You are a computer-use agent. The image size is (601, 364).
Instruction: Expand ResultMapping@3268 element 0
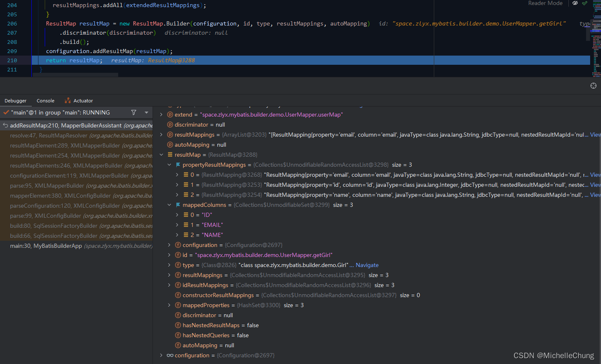[x=177, y=175]
